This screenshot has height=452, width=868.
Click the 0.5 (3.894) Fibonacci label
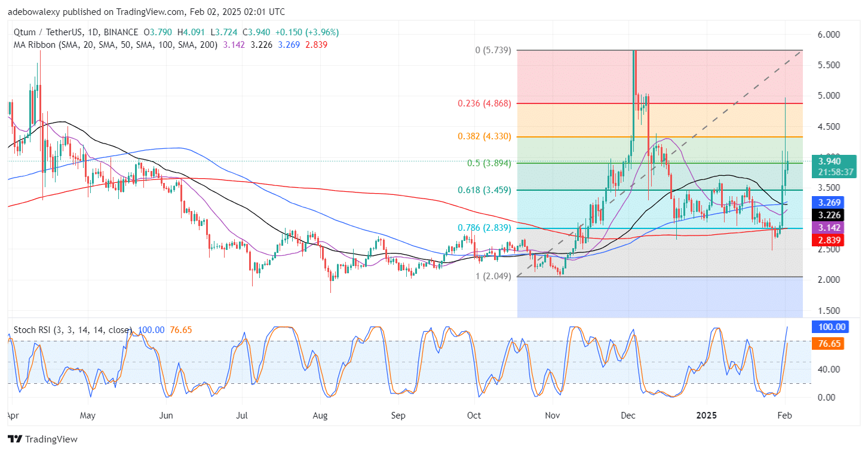coord(488,163)
